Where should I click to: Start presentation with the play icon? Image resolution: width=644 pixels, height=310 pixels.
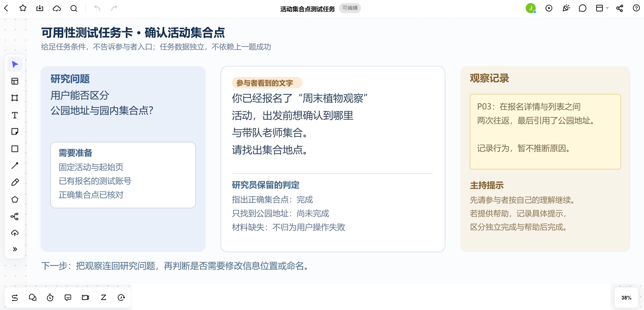tap(549, 8)
